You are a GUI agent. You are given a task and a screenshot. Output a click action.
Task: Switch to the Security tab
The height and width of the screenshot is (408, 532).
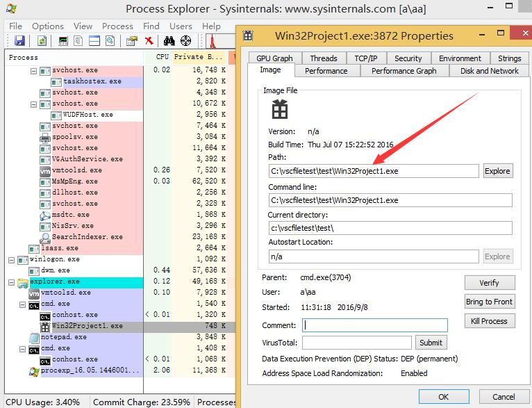(408, 58)
